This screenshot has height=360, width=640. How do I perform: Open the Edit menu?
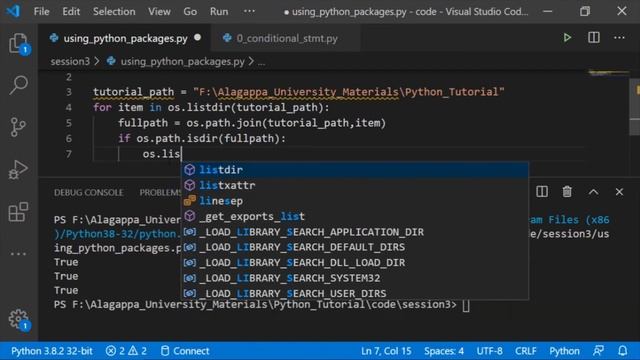pos(71,11)
